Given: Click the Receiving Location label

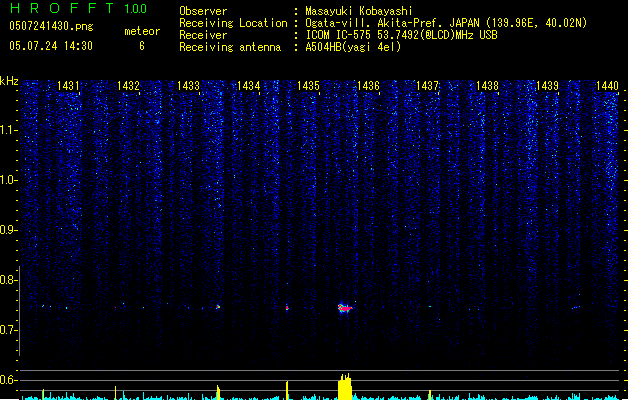Looking at the screenshot, I should pos(233,23).
